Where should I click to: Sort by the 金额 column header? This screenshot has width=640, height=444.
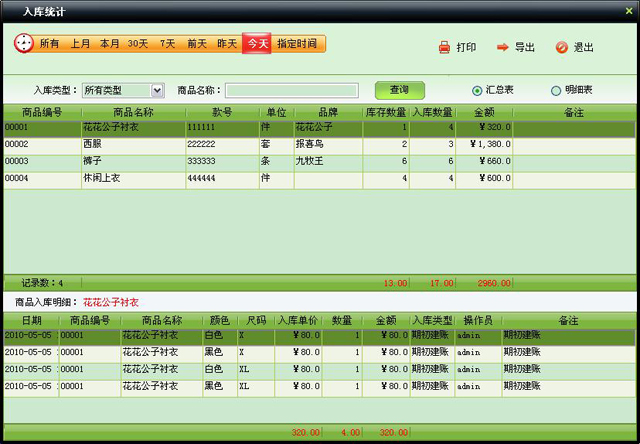click(x=484, y=112)
